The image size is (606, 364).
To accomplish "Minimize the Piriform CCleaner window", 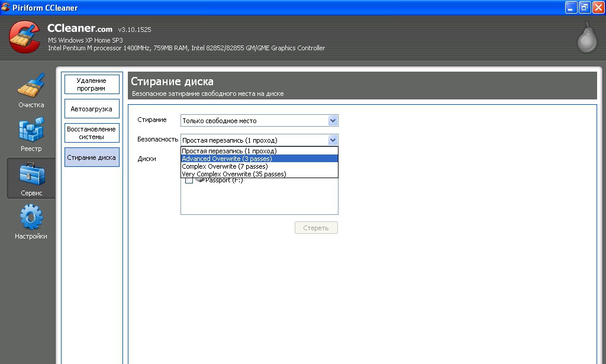I will coord(571,7).
